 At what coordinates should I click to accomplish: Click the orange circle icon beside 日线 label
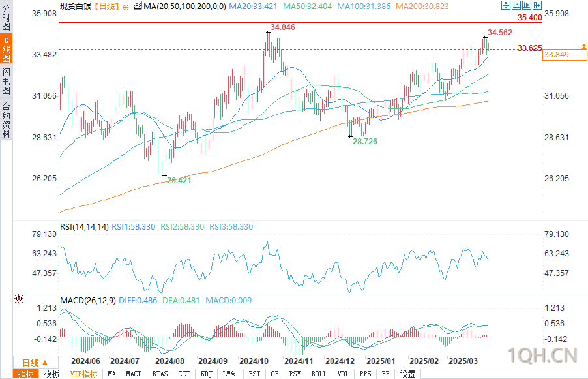[x=126, y=7]
